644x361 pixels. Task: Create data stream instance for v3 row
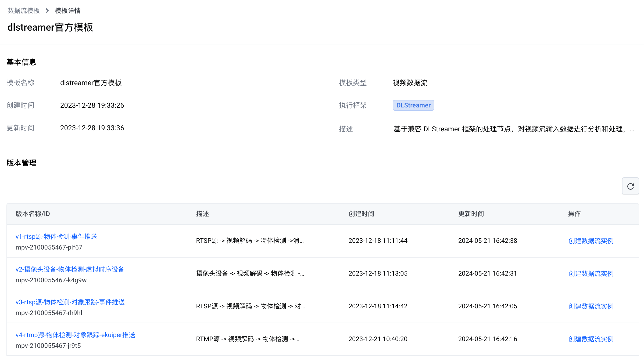click(x=591, y=306)
